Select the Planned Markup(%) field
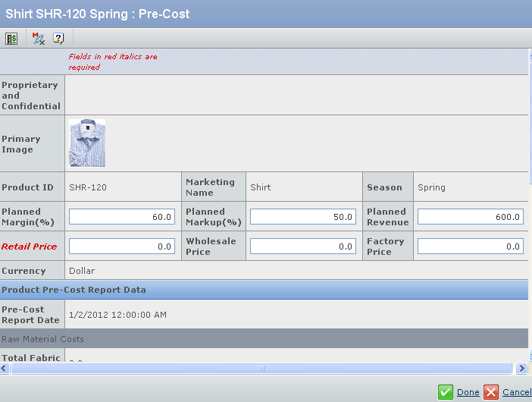Image resolution: width=532 pixels, height=402 pixels. point(303,217)
